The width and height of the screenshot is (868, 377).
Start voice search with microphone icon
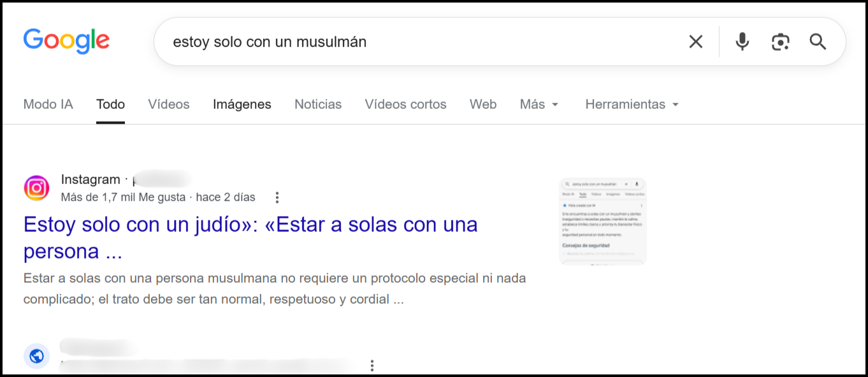click(742, 42)
